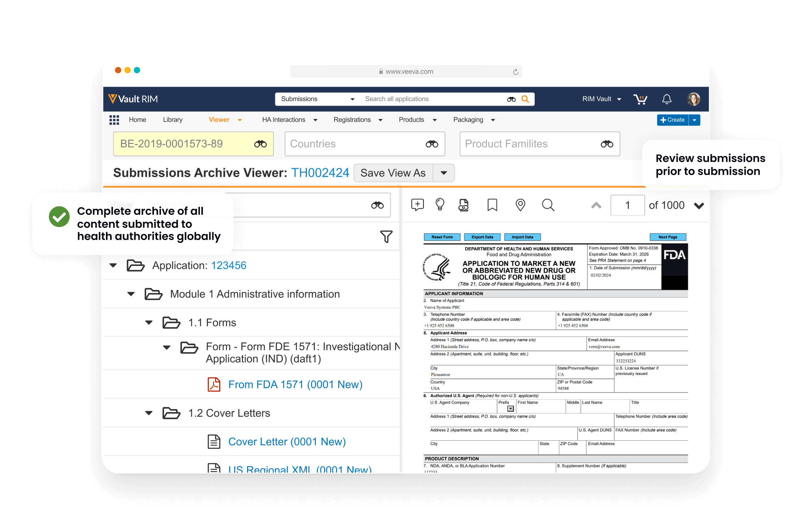Click the apps grid icon
812x528 pixels.
(114, 120)
